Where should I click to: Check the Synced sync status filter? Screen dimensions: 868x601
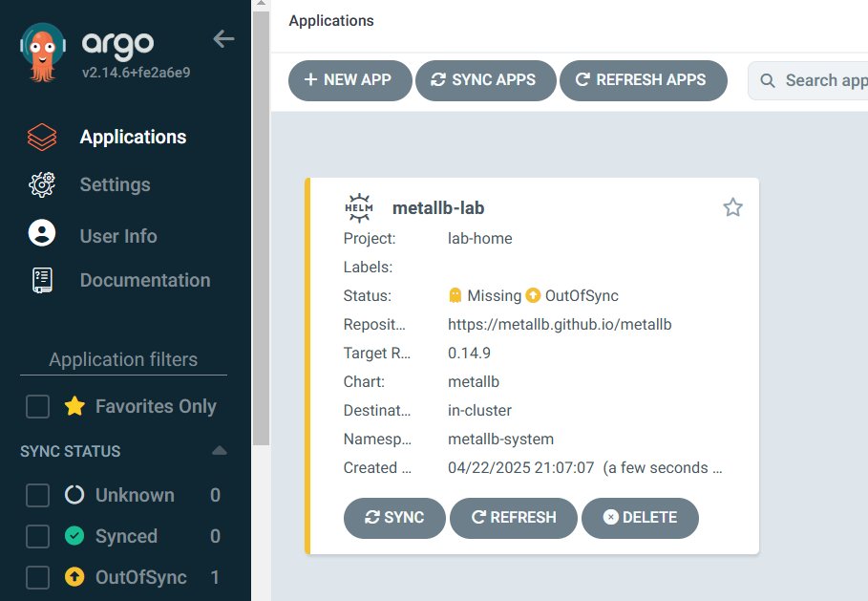point(37,536)
